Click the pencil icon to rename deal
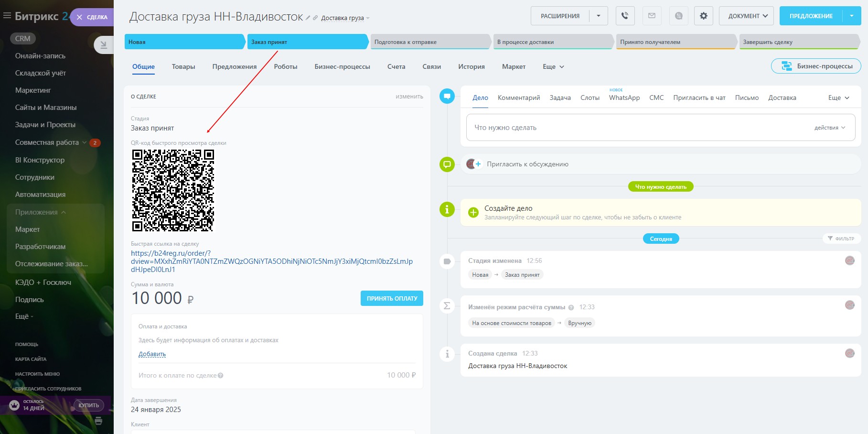Screen dimensions: 868x434 pyautogui.click(x=308, y=18)
